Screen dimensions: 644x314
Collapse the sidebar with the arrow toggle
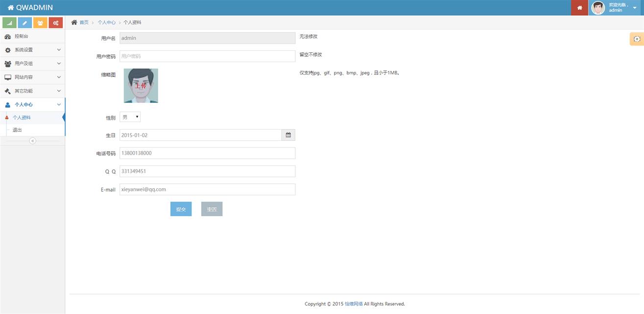click(32, 141)
